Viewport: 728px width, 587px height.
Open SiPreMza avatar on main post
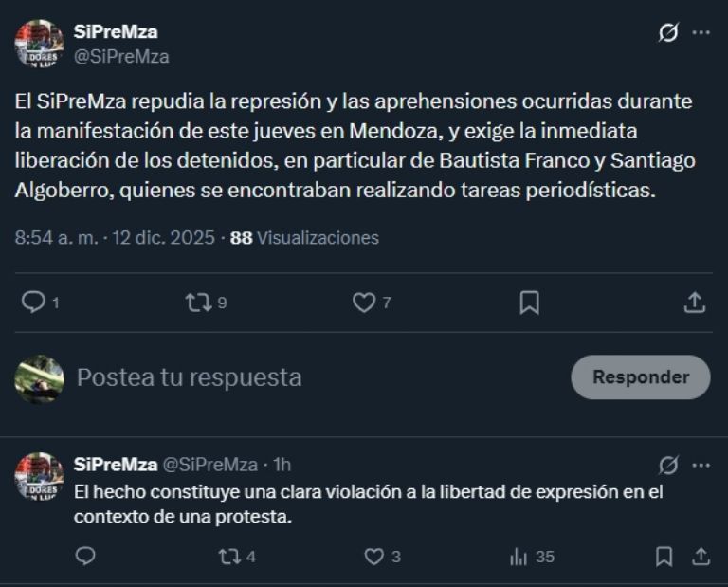(39, 44)
